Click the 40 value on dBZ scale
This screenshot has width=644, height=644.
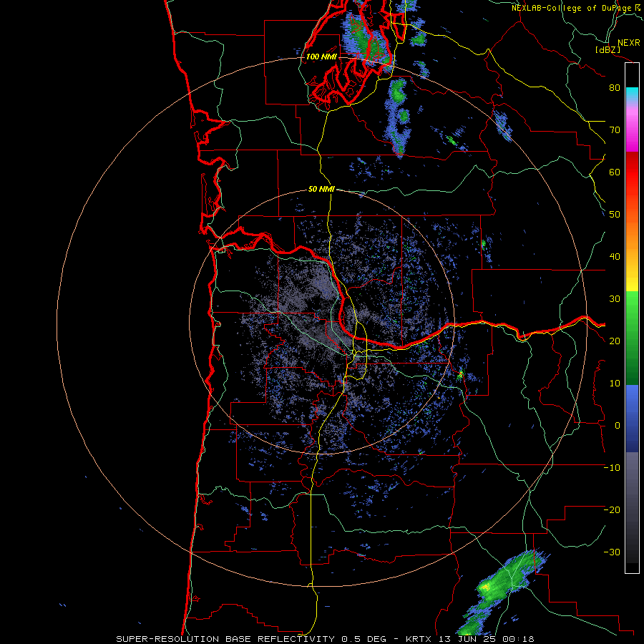(615, 257)
